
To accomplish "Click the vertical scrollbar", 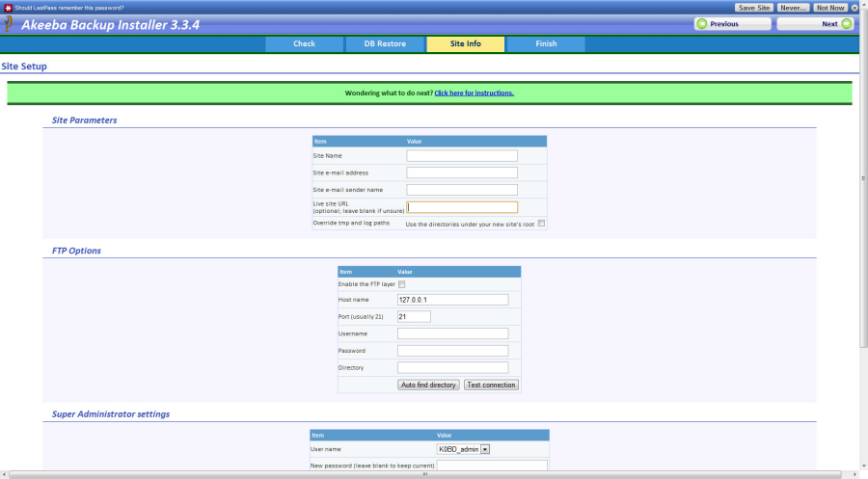I will tap(863, 179).
